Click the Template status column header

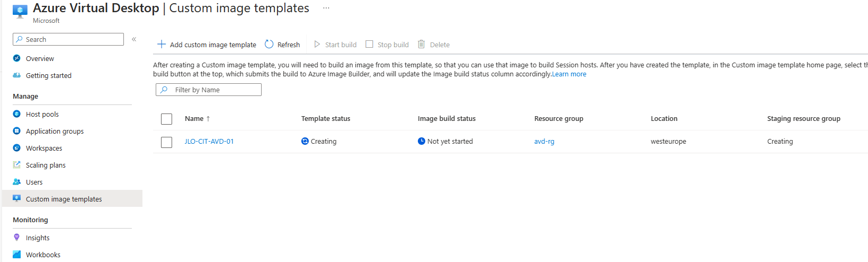pyautogui.click(x=326, y=119)
